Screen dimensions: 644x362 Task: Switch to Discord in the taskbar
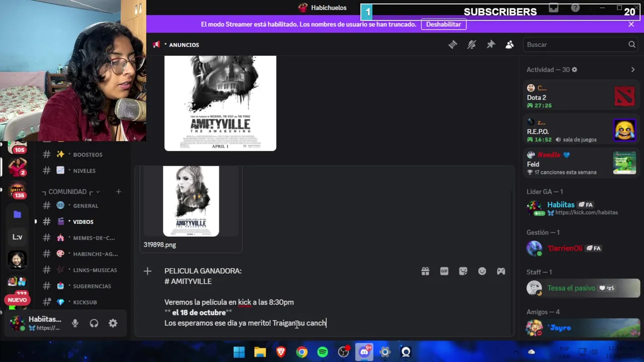tap(364, 352)
